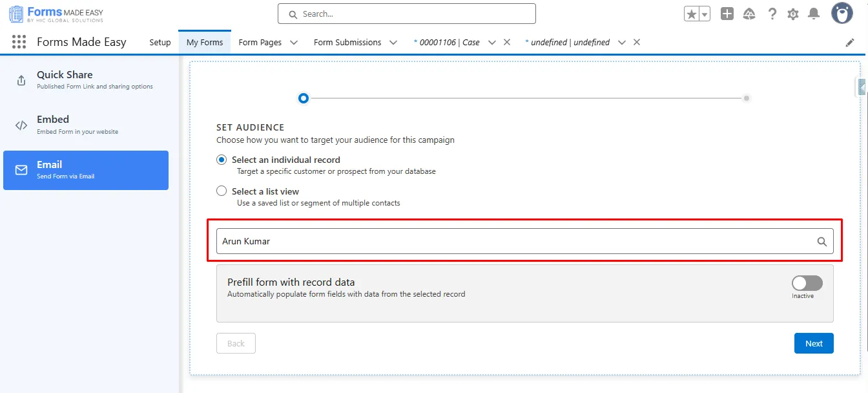This screenshot has width=868, height=393.
Task: Enable Prefill form with record data toggle
Action: (x=807, y=283)
